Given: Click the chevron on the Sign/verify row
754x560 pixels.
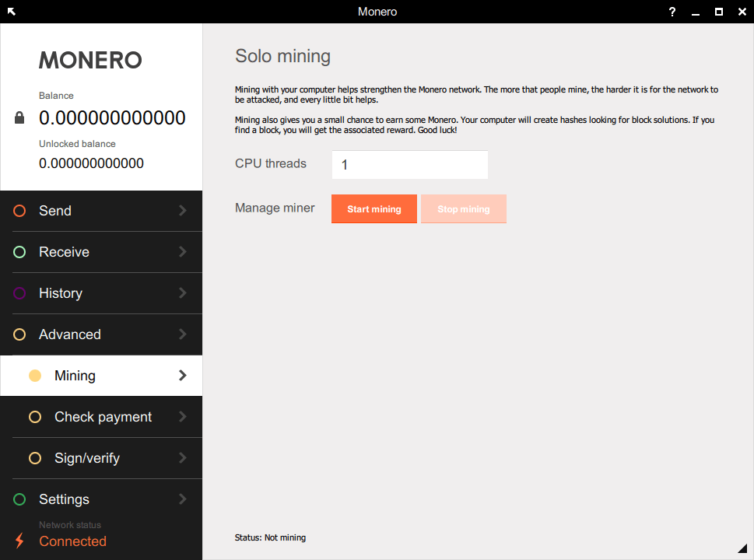Looking at the screenshot, I should pos(183,458).
